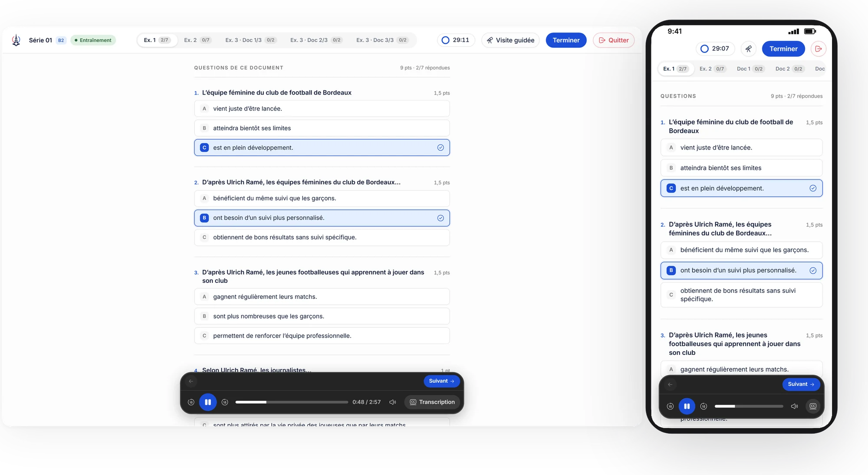Select desktop answer 'gagnent régulièrement leurs matchs'
Viewport: 868px width, 475px height.
pos(322,297)
